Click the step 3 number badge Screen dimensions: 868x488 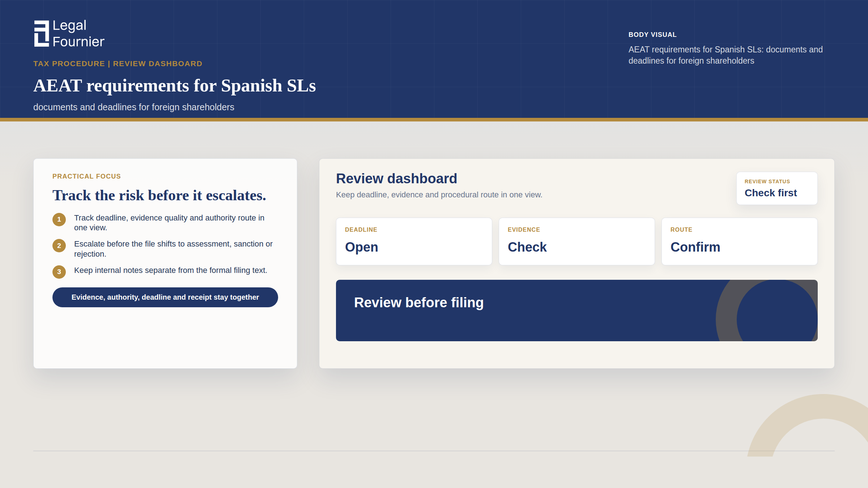pyautogui.click(x=59, y=272)
